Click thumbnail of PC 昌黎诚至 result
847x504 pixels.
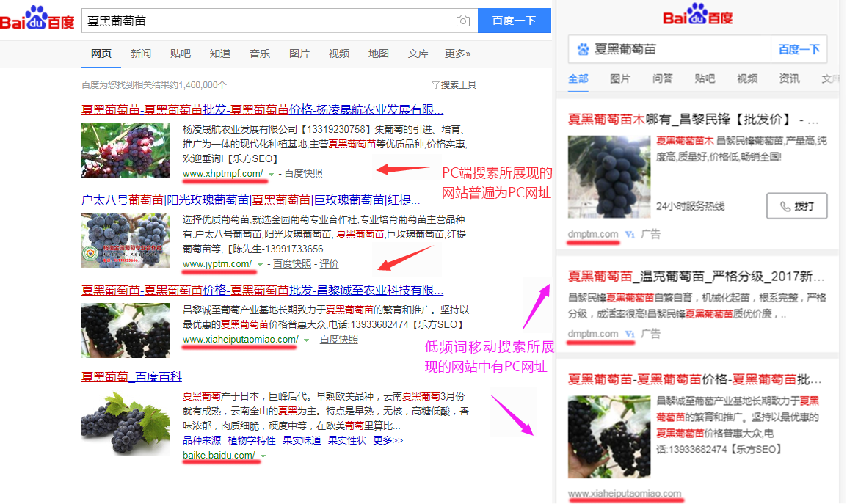(x=126, y=330)
